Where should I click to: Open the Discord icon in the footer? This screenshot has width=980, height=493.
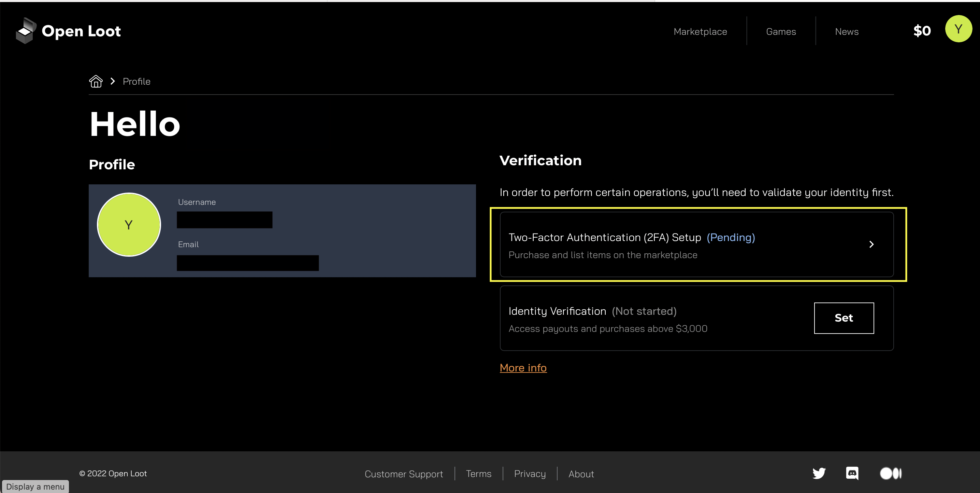click(853, 473)
